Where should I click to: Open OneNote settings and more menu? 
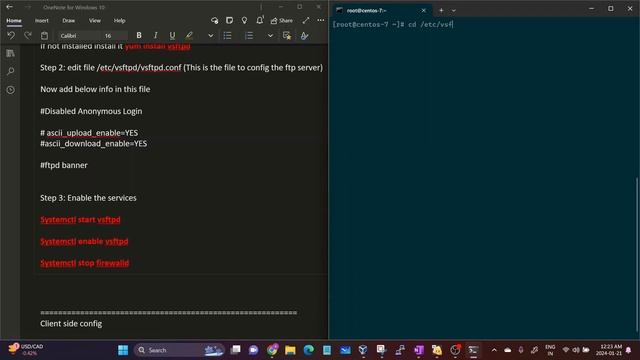tap(321, 20)
